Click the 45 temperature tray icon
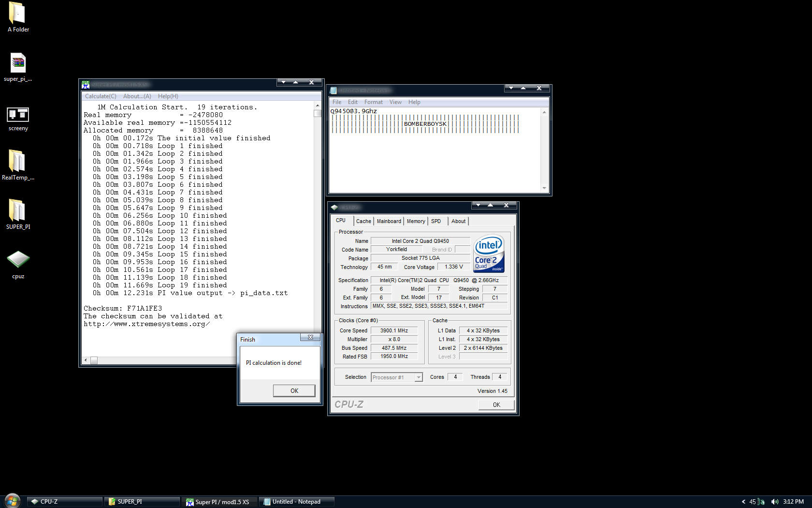Image resolution: width=812 pixels, height=508 pixels. [753, 502]
